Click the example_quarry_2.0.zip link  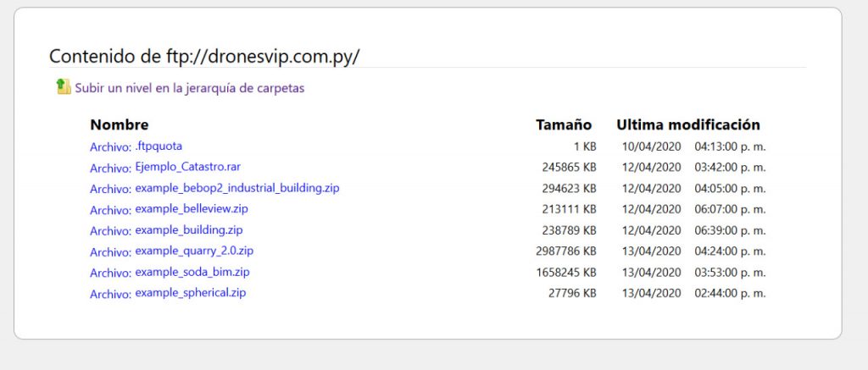tap(194, 251)
